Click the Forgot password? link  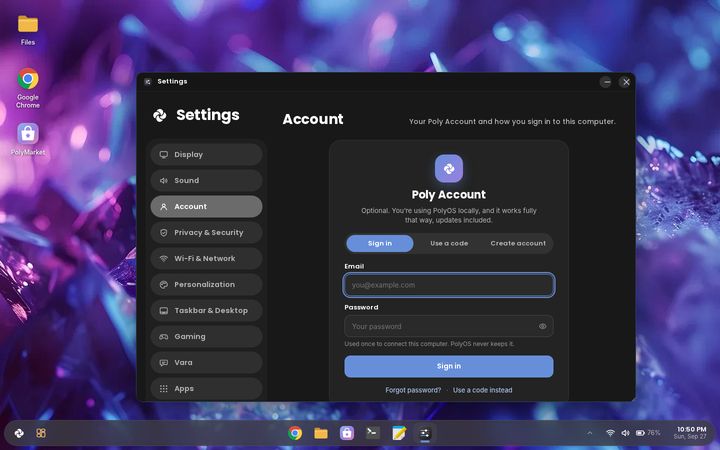tap(413, 390)
